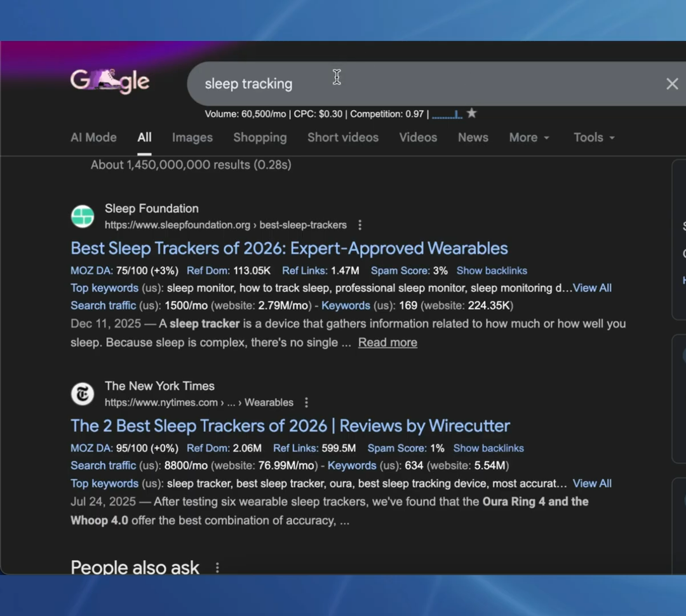Viewport: 686px width, 616px height.
Task: Click into the sleep tracking search field
Action: point(413,84)
